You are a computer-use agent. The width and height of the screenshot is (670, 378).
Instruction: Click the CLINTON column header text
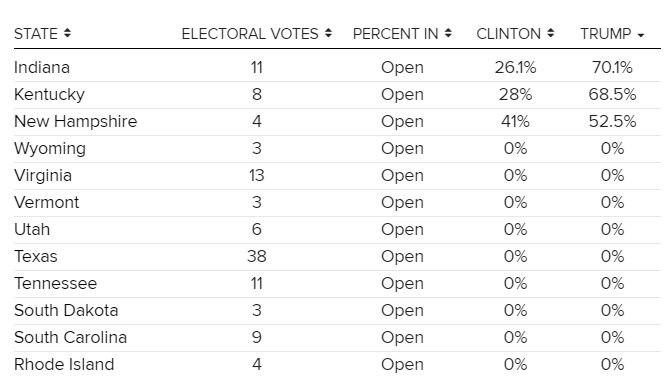click(509, 34)
